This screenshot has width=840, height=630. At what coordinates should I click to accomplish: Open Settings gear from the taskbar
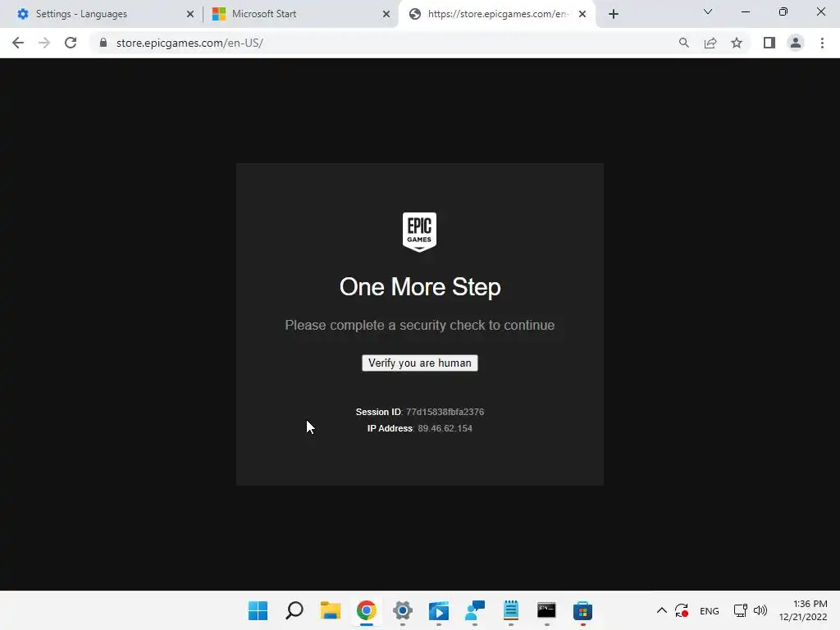pos(402,610)
